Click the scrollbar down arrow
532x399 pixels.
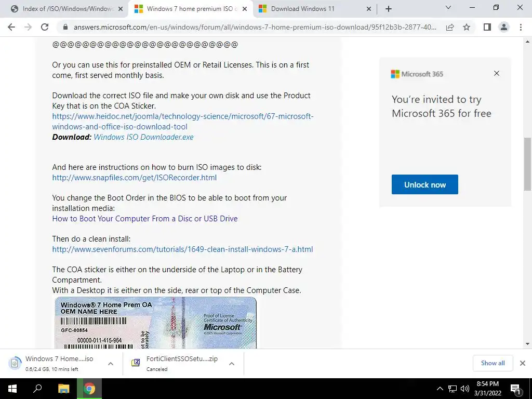pos(527,344)
